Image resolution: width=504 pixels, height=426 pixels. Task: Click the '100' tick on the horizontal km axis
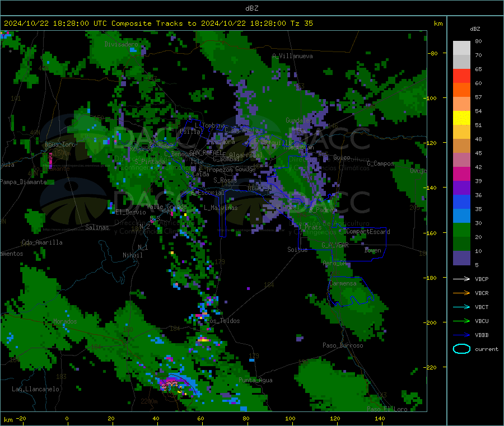tap(290, 418)
